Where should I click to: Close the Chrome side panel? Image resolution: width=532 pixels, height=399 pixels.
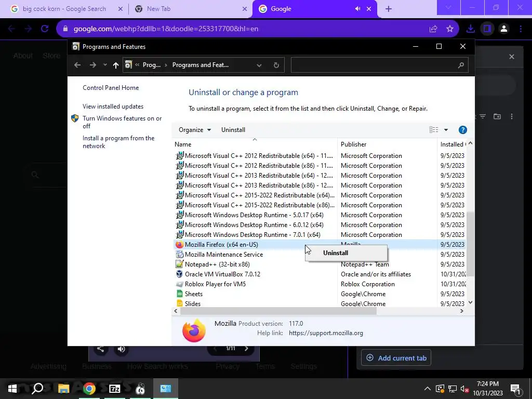pos(512,57)
